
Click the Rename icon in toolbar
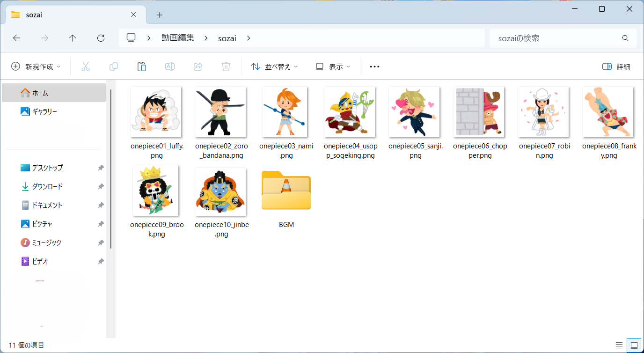click(170, 66)
